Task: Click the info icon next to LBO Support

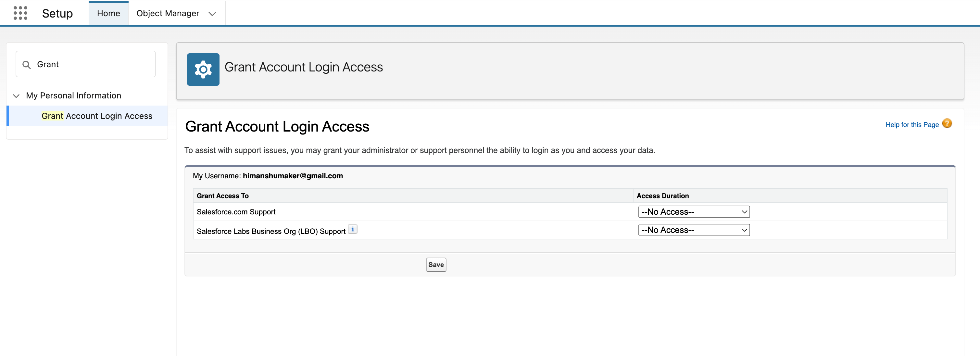Action: tap(353, 229)
